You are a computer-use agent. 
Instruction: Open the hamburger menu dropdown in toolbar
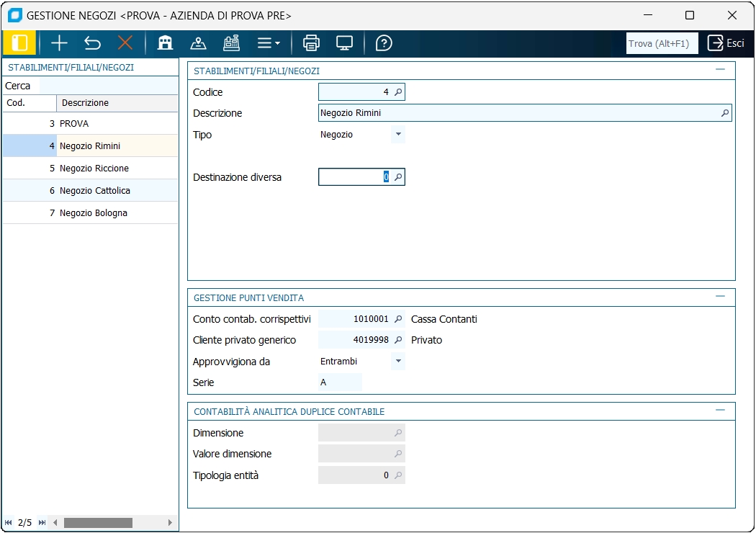[269, 43]
